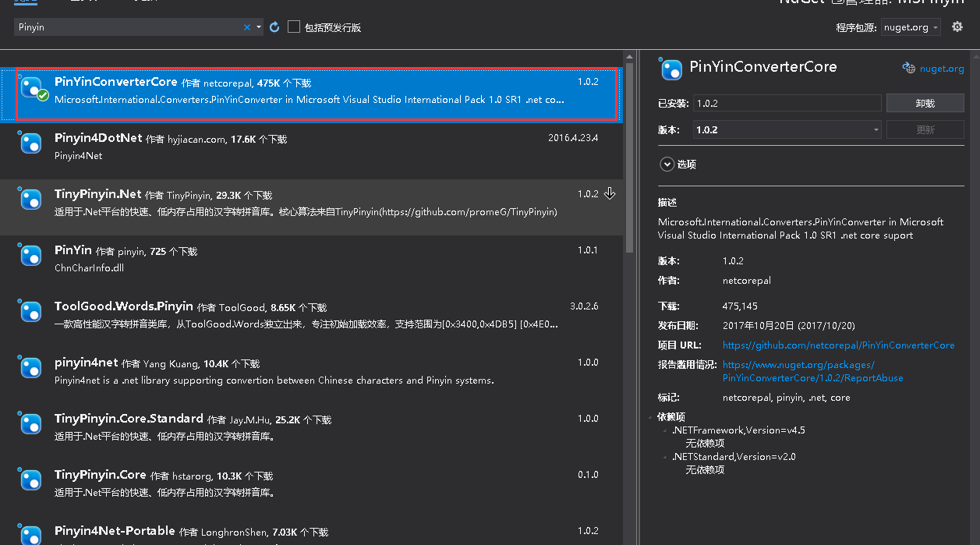980x545 pixels.
Task: Open the 版本 1.0.2 version dropdown
Action: click(786, 129)
